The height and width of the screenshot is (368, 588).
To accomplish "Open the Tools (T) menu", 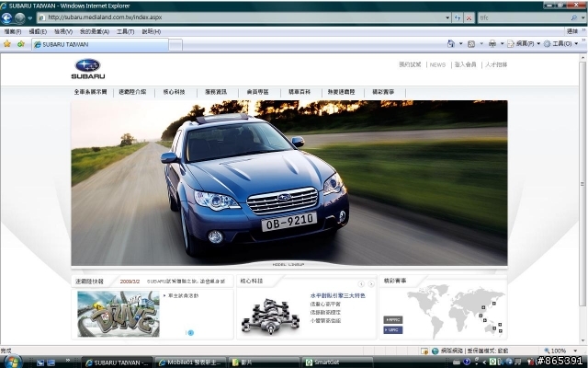I will tap(125, 31).
